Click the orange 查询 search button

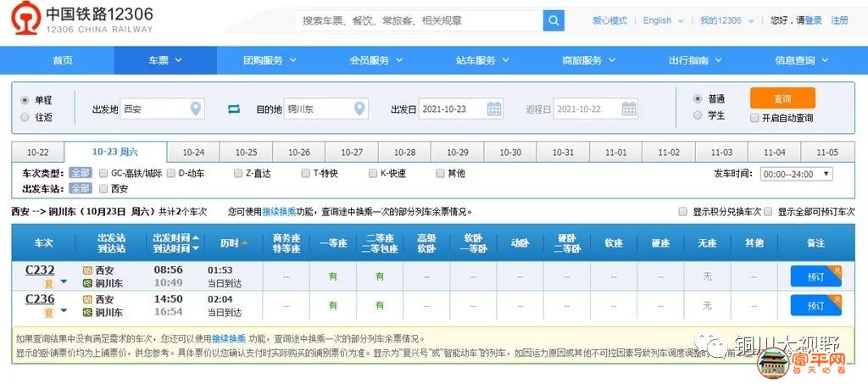[782, 98]
